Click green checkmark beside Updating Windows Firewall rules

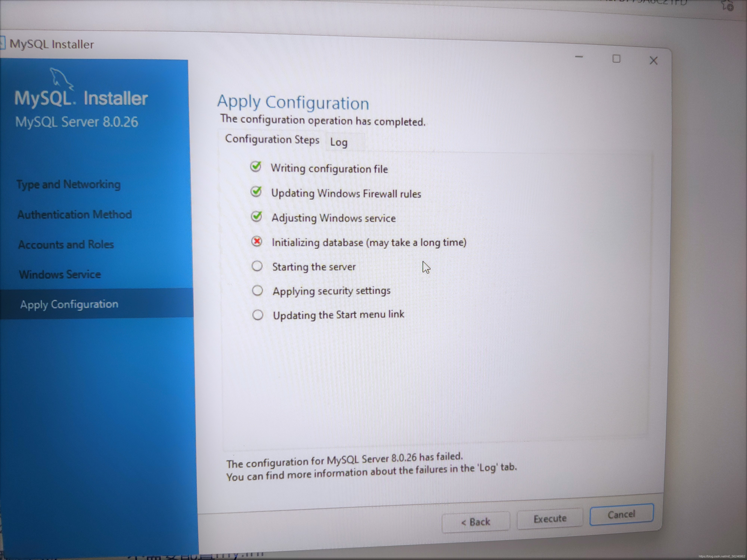click(x=256, y=191)
